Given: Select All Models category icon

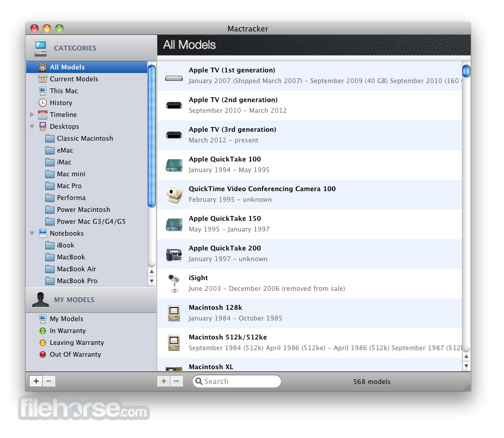Looking at the screenshot, I should click(42, 67).
